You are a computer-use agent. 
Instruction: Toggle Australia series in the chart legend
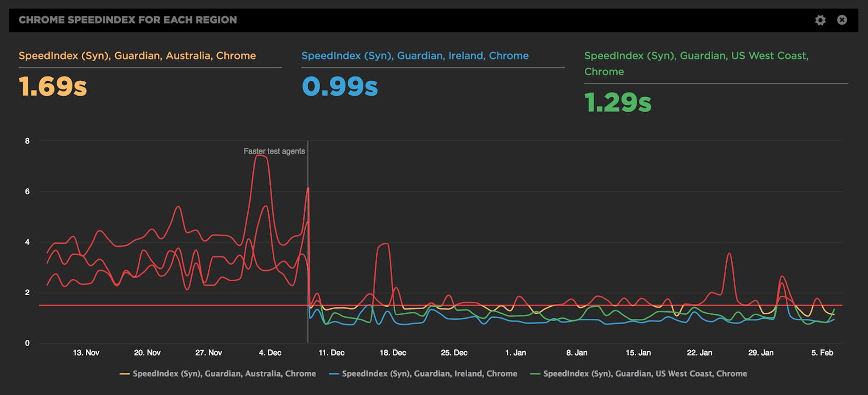[x=218, y=374]
